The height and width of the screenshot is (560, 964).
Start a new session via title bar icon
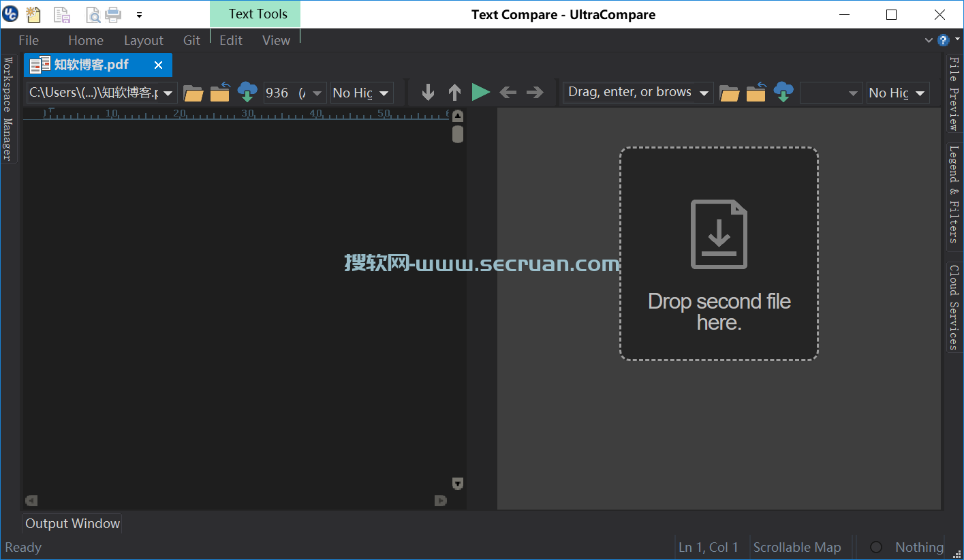click(x=33, y=14)
